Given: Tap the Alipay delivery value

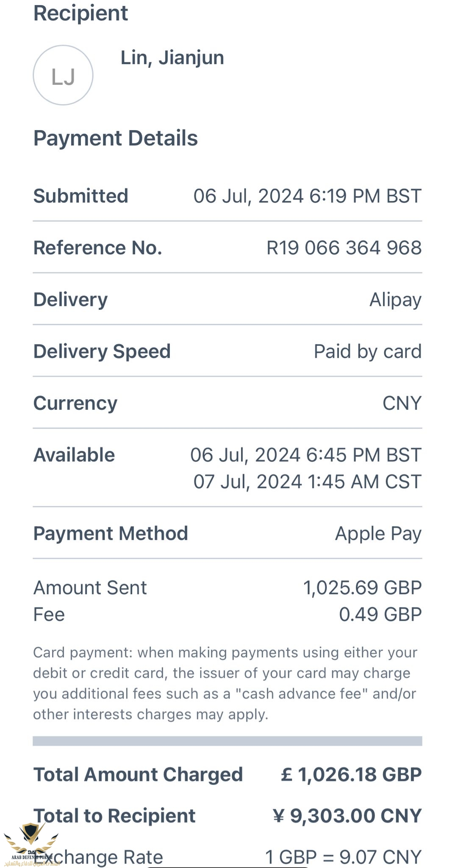Looking at the screenshot, I should 395,300.
